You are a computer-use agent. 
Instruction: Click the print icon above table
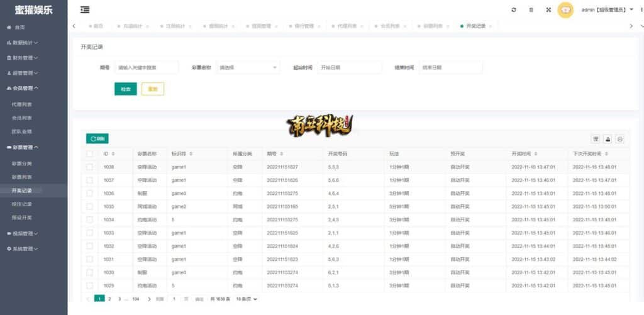pyautogui.click(x=619, y=139)
